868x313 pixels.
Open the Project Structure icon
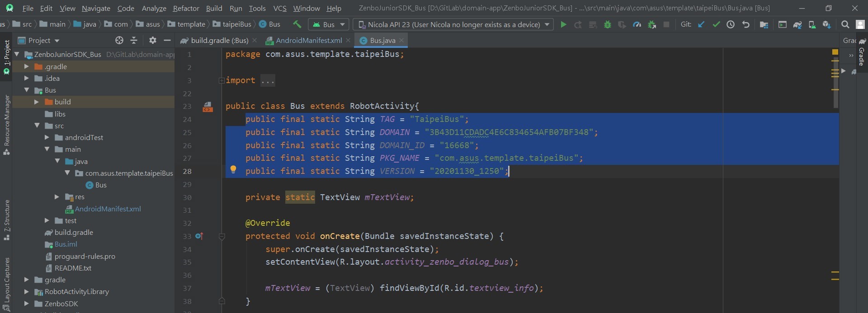pyautogui.click(x=764, y=24)
